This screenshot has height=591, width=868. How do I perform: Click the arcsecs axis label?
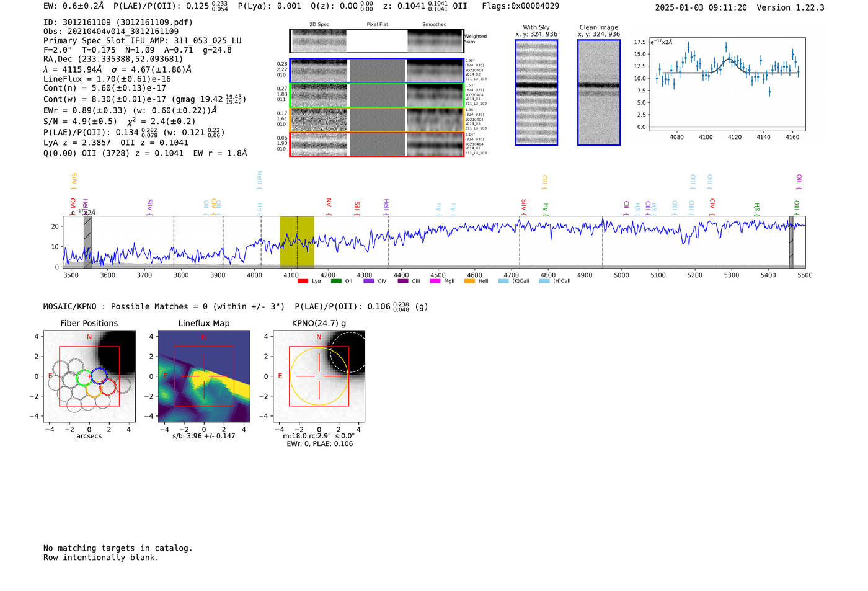pos(89,437)
